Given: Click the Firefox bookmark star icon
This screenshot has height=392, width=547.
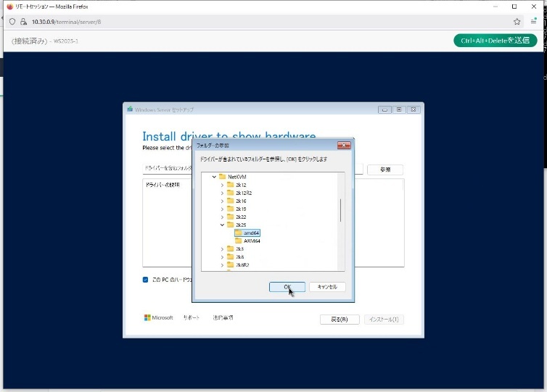Looking at the screenshot, I should pos(517,22).
